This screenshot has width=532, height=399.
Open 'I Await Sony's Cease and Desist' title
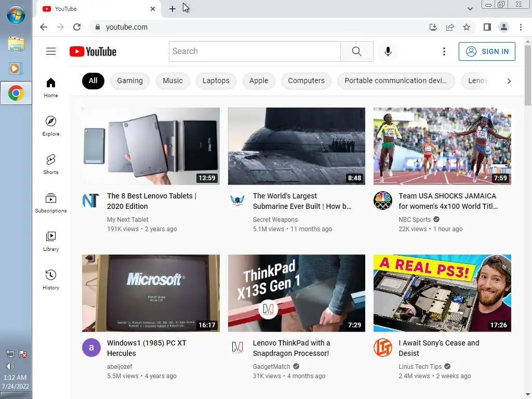point(438,348)
